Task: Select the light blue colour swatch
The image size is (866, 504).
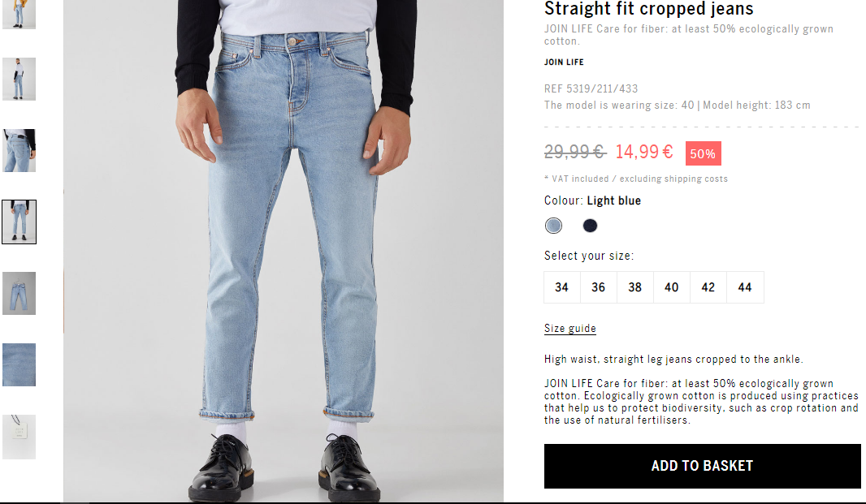Action: [x=553, y=226]
